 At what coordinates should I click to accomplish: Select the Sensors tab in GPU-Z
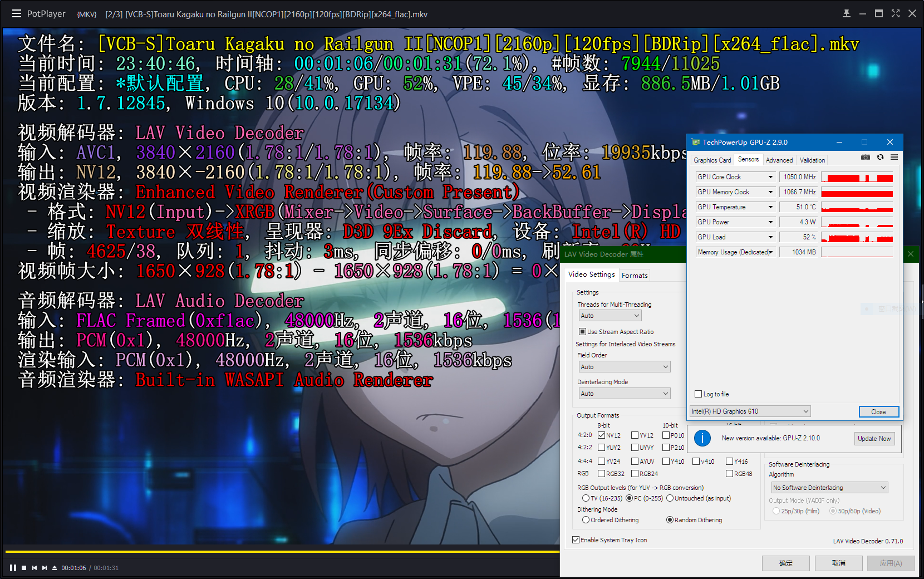tap(748, 160)
